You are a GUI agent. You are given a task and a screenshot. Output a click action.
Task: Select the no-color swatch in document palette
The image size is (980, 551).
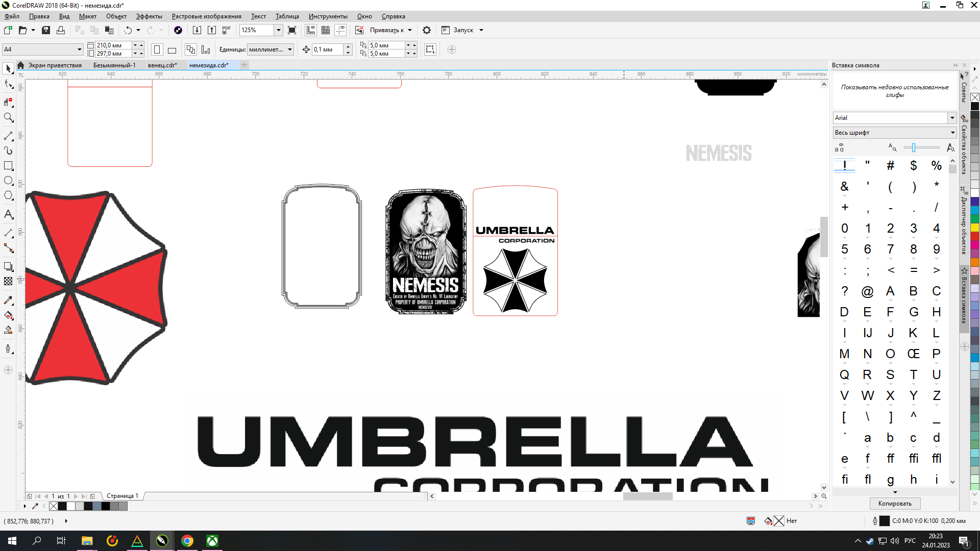click(x=54, y=506)
